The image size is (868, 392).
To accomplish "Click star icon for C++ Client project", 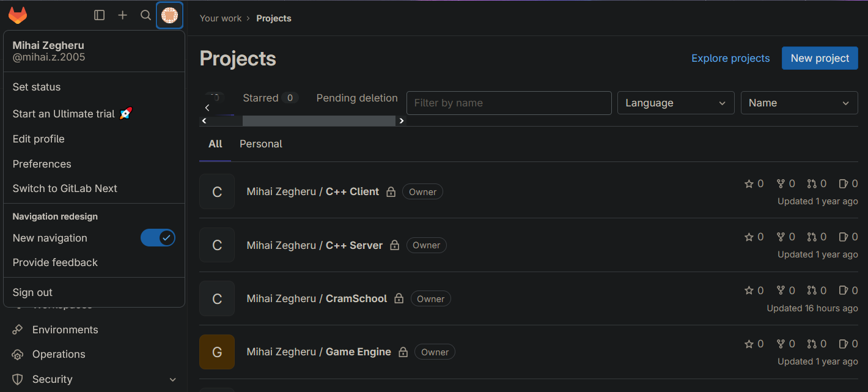I will click(749, 184).
